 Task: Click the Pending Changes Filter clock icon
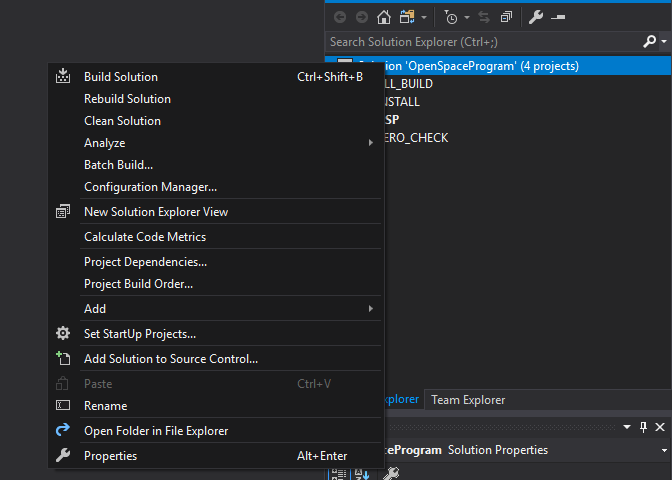(450, 17)
